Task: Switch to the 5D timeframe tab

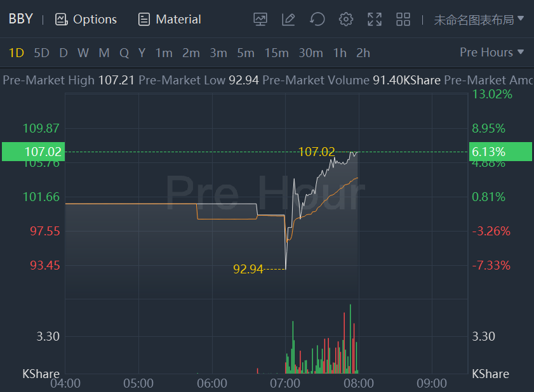Action: 41,53
